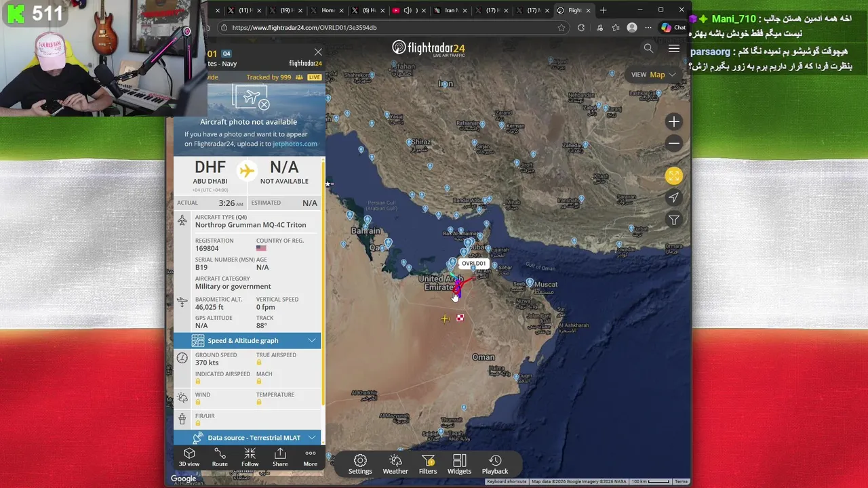Open the hamburger main menu

point(674,48)
